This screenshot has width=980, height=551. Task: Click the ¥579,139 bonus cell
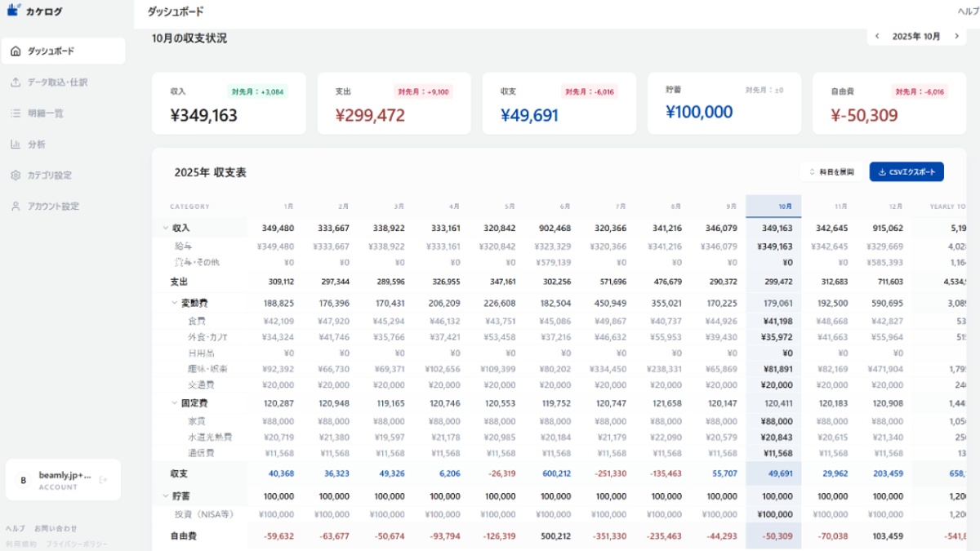pos(553,263)
